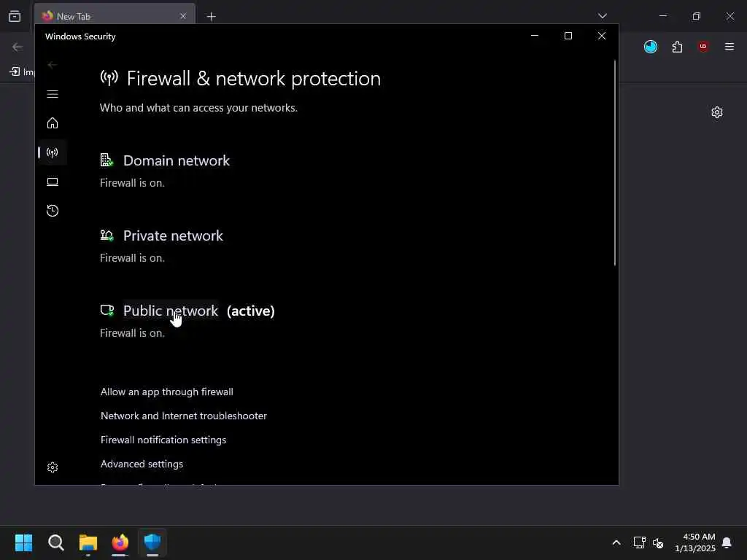Close the Windows Security window
The height and width of the screenshot is (560, 747).
pos(602,36)
